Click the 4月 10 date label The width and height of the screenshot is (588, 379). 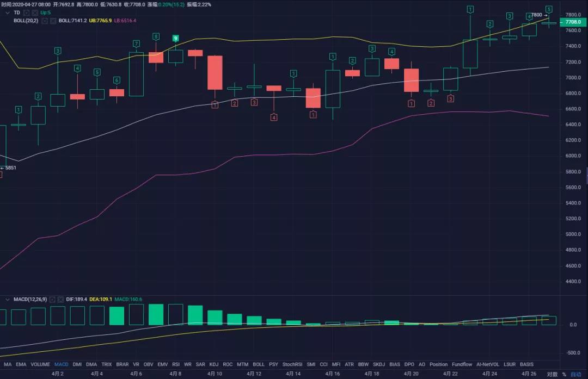coord(215,374)
